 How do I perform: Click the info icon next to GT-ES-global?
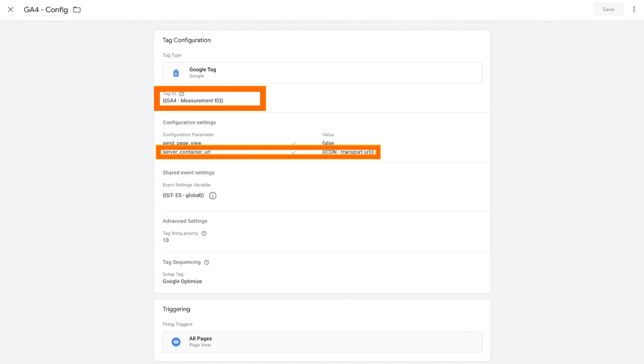pyautogui.click(x=212, y=195)
